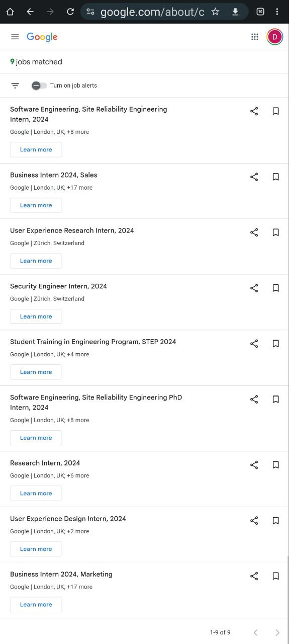289x644 pixels.
Task: Select the '1-9 of 9' pagination text
Action: click(x=220, y=632)
